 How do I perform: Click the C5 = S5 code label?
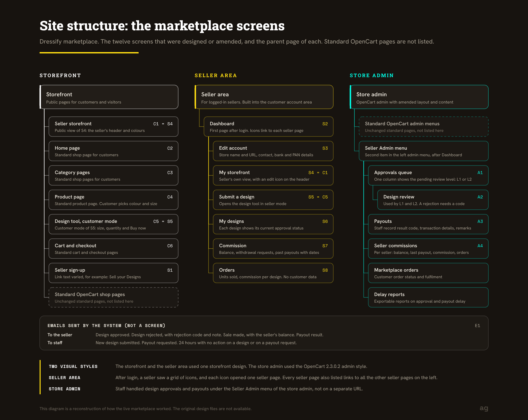pyautogui.click(x=163, y=221)
